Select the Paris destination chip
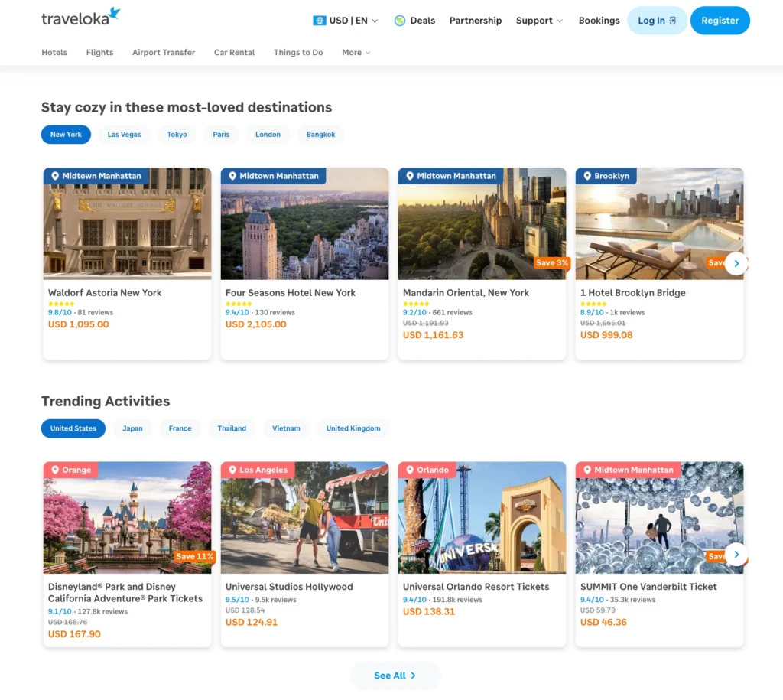The image size is (783, 700). tap(221, 135)
